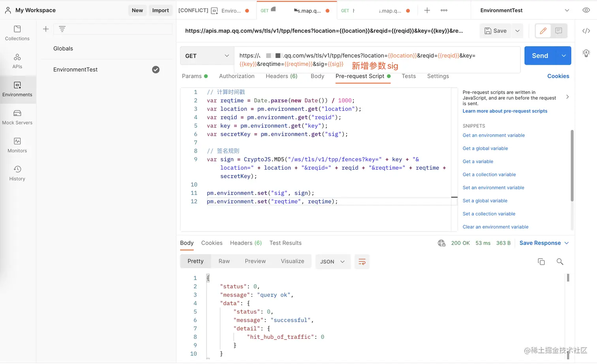Image resolution: width=597 pixels, height=364 pixels.
Task: Click the snippets panel scrollbar
Action: click(572, 166)
